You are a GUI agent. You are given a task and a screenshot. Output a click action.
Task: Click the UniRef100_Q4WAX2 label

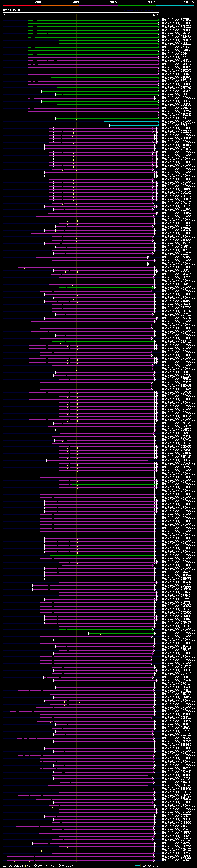tap(177, 145)
